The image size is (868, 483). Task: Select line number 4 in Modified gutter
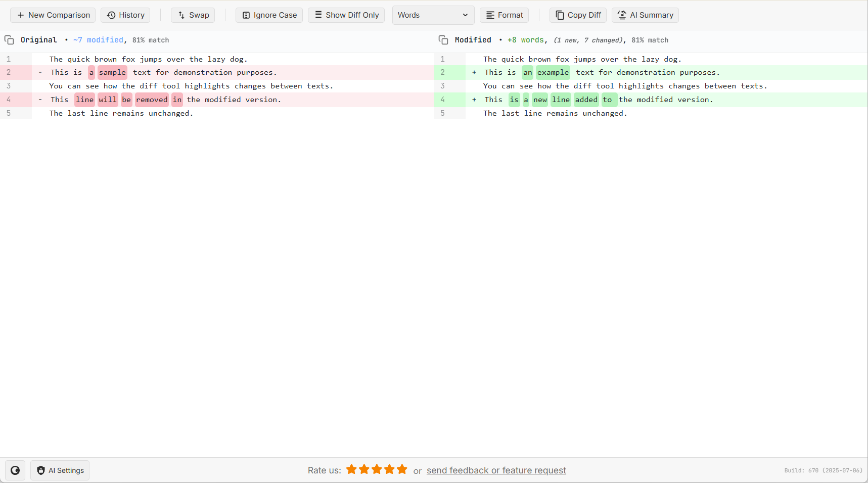[442, 100]
